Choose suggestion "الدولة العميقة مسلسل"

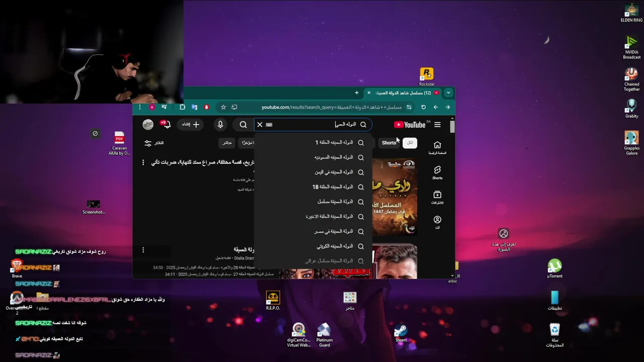[x=312, y=202]
